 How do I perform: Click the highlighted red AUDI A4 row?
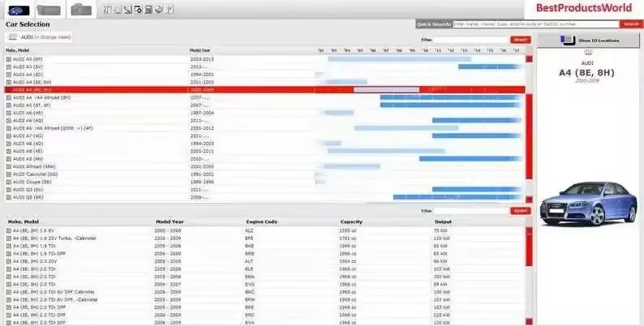tap(264, 89)
